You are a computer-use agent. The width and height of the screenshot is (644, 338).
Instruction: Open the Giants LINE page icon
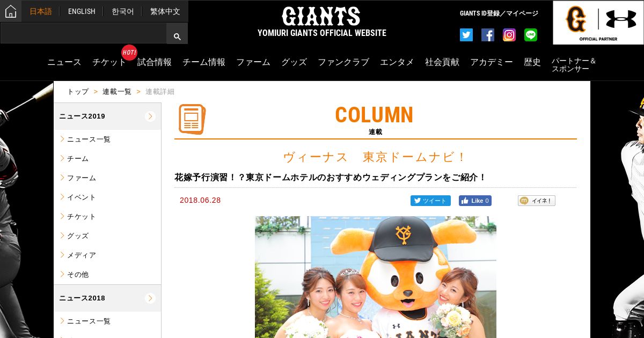[x=531, y=35]
